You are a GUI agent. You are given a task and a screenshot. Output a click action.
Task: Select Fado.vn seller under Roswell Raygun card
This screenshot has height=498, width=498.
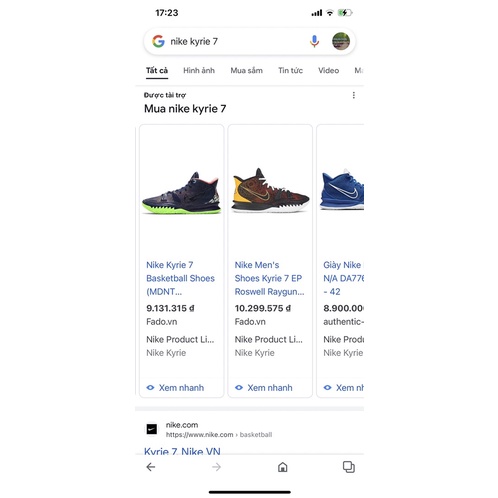pyautogui.click(x=250, y=322)
